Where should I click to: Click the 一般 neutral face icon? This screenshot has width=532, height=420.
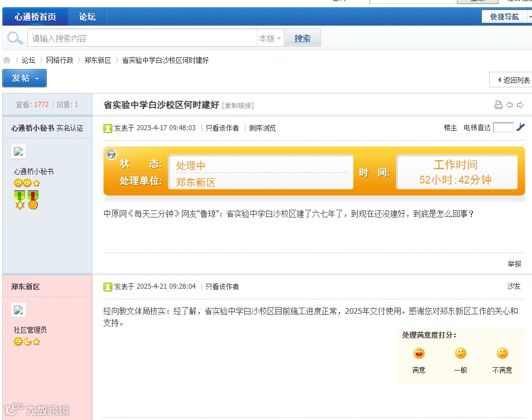pyautogui.click(x=461, y=353)
